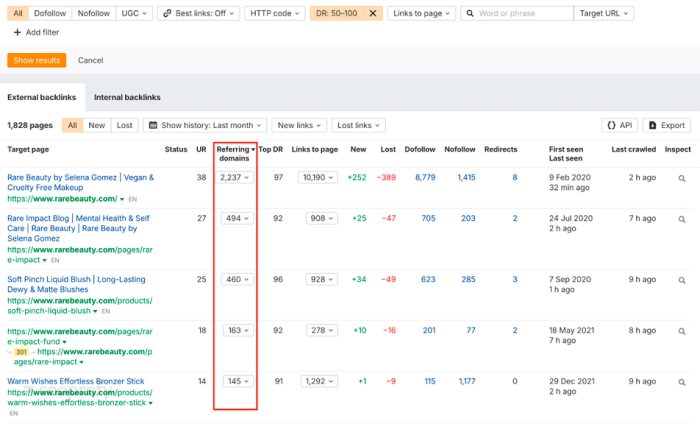Screen dimensions: 700x424
Task: Sort by Nofollow column header
Action: pyautogui.click(x=460, y=150)
